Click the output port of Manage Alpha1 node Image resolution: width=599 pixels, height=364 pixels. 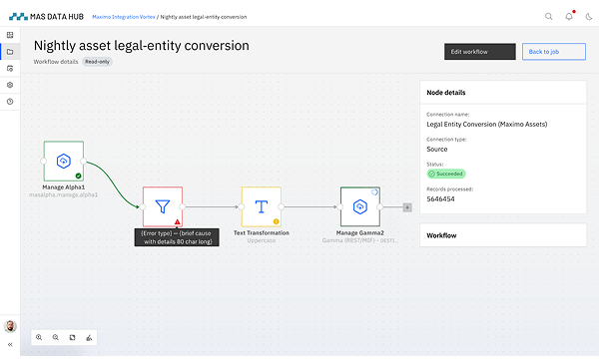83,161
